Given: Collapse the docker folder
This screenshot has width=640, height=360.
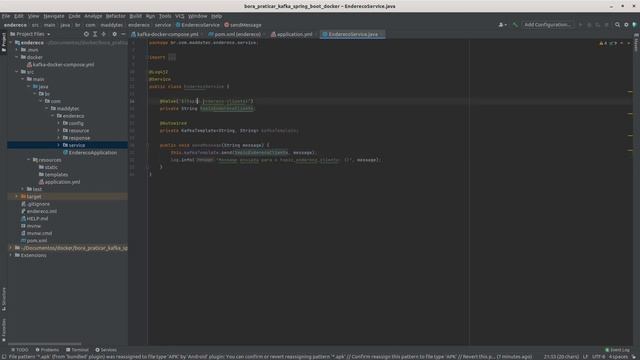Looking at the screenshot, I should click(x=17, y=57).
